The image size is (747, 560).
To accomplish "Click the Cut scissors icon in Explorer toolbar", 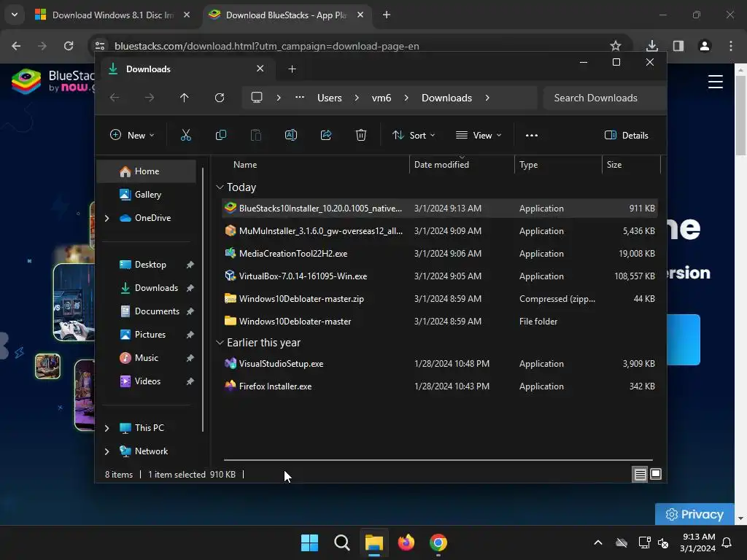I will (x=186, y=135).
